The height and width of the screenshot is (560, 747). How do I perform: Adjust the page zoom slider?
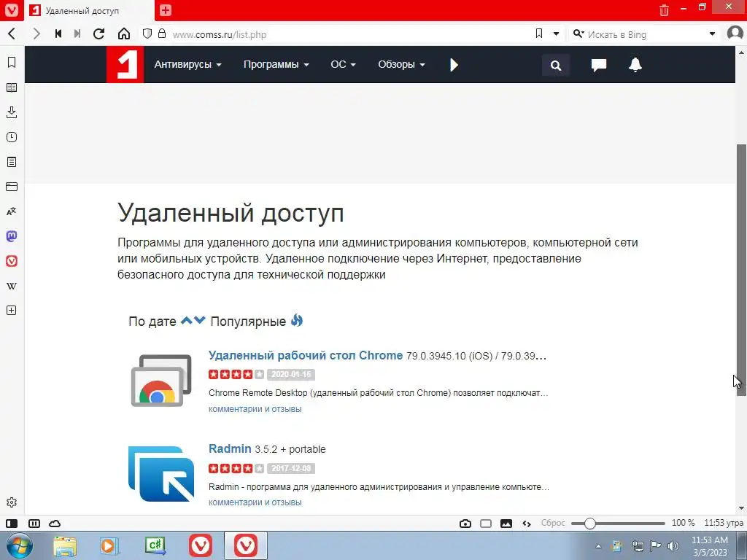pos(618,524)
